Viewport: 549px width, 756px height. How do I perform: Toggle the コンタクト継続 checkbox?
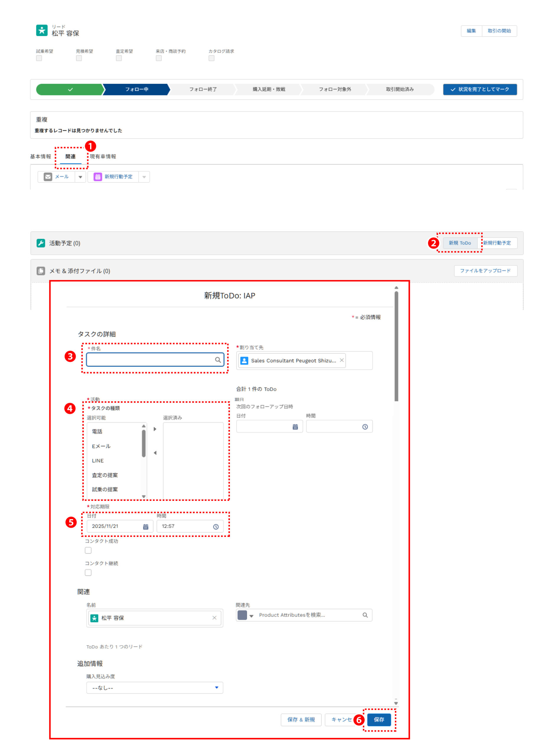[88, 573]
